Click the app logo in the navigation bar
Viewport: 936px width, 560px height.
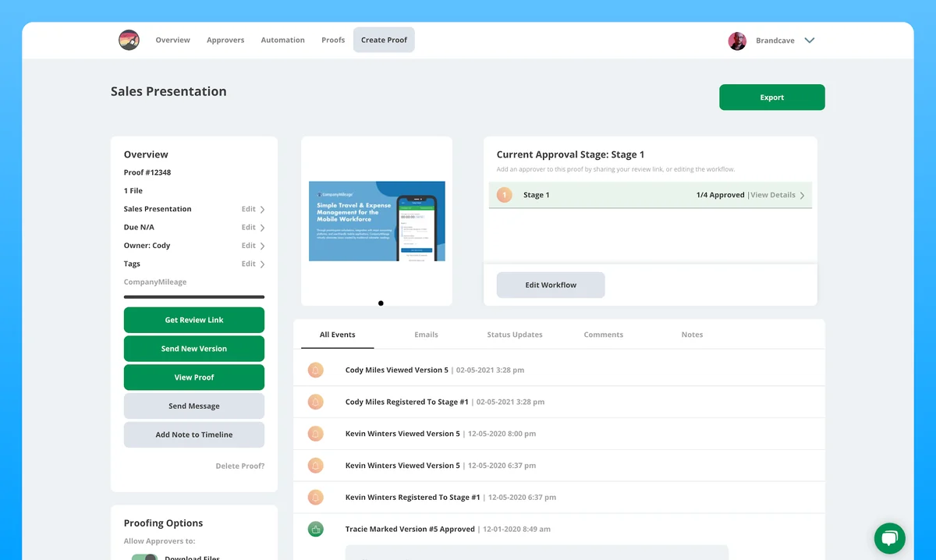tap(129, 40)
